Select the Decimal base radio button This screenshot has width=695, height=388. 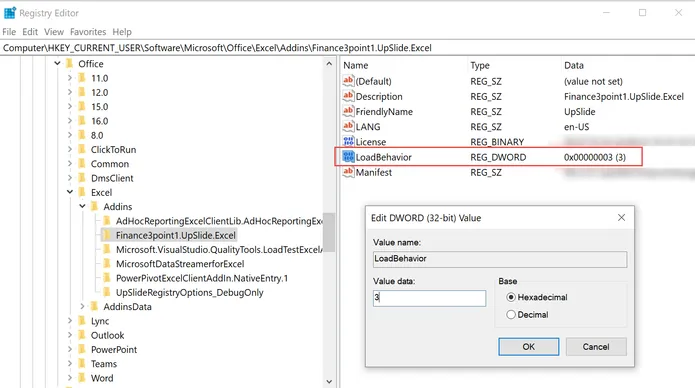coord(511,314)
